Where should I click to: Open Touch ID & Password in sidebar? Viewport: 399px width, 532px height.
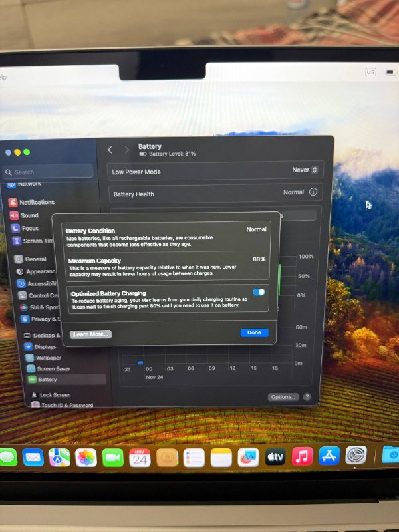(x=62, y=405)
